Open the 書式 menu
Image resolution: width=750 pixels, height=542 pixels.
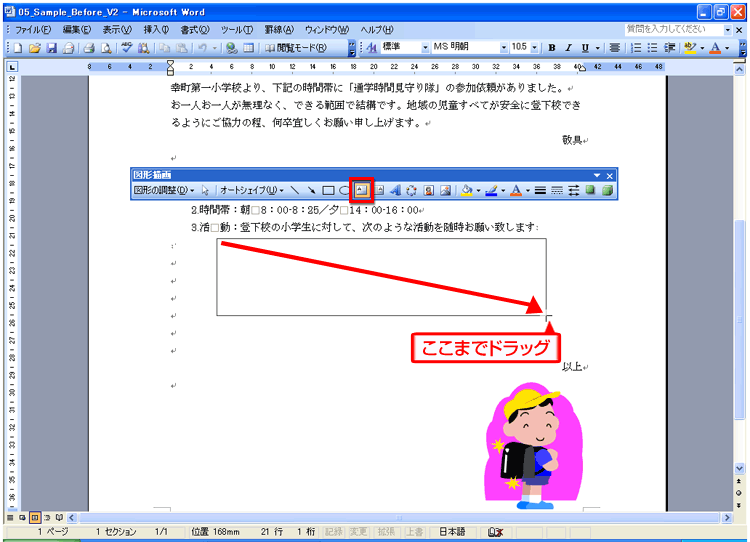(195, 30)
